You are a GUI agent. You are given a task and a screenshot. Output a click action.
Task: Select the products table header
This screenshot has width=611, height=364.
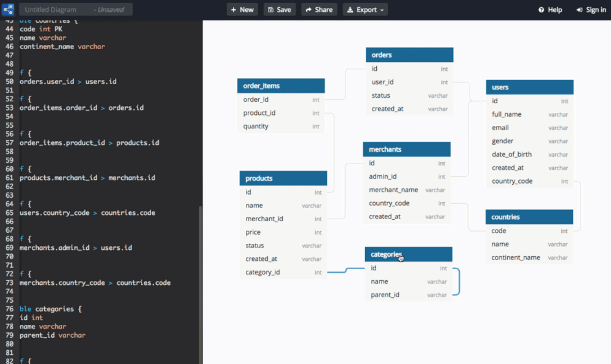(283, 178)
